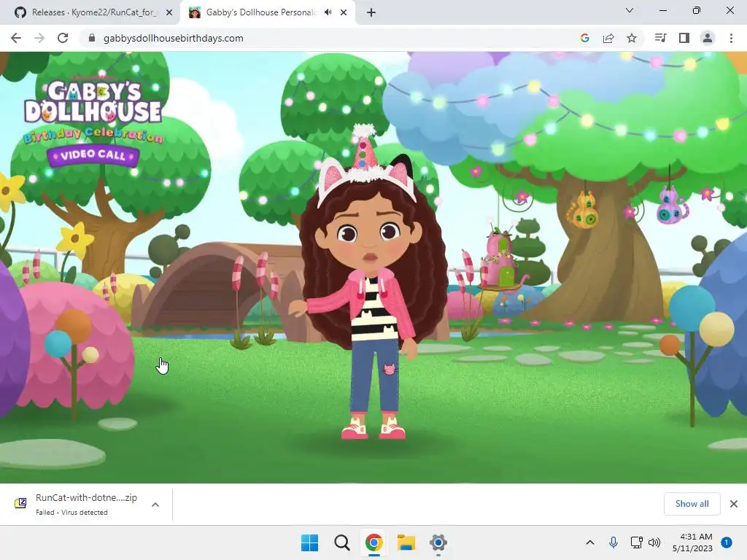Open the Chrome profile avatar
Image resolution: width=747 pixels, height=560 pixels.
708,38
